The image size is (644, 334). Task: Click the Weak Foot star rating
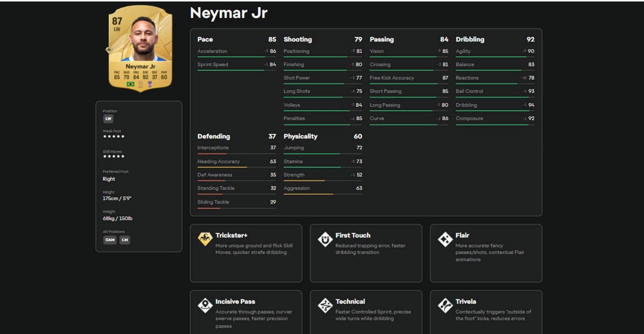(114, 137)
